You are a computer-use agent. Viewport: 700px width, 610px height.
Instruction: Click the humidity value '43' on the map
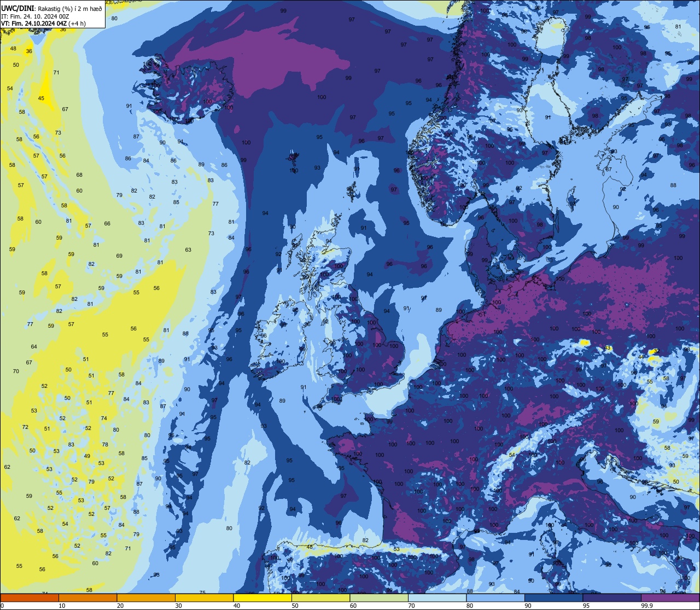click(607, 348)
